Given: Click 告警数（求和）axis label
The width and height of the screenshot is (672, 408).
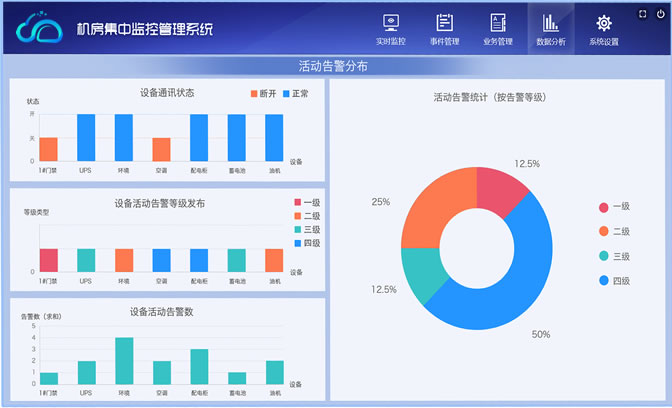Looking at the screenshot, I should pyautogui.click(x=41, y=316).
